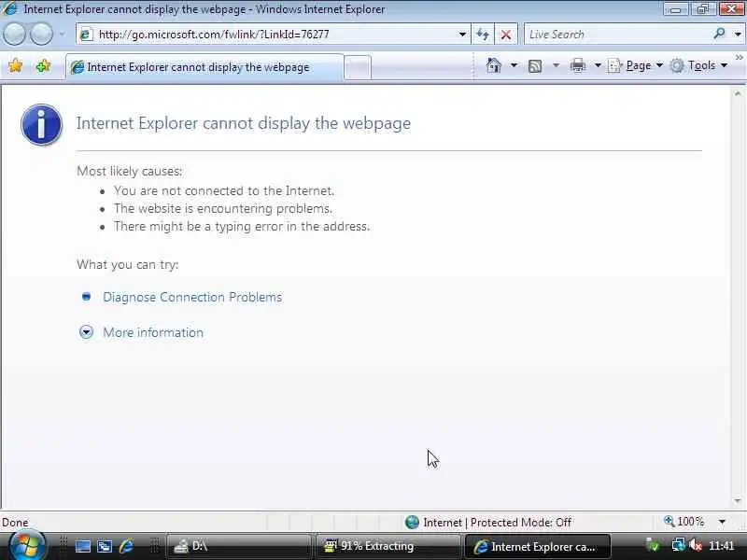747x560 pixels.
Task: Click the red Stop loading button
Action: [506, 35]
